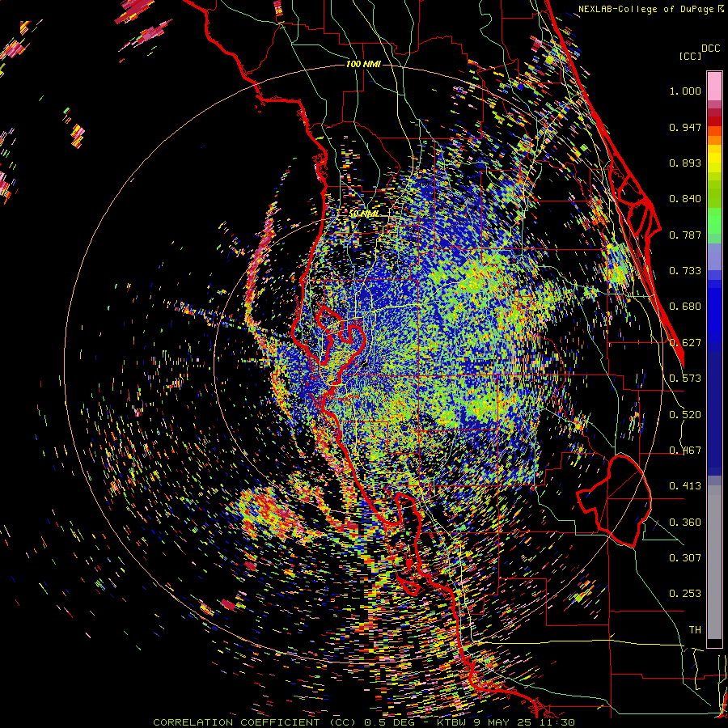Click the 100 NMI range ring label

[x=363, y=64]
